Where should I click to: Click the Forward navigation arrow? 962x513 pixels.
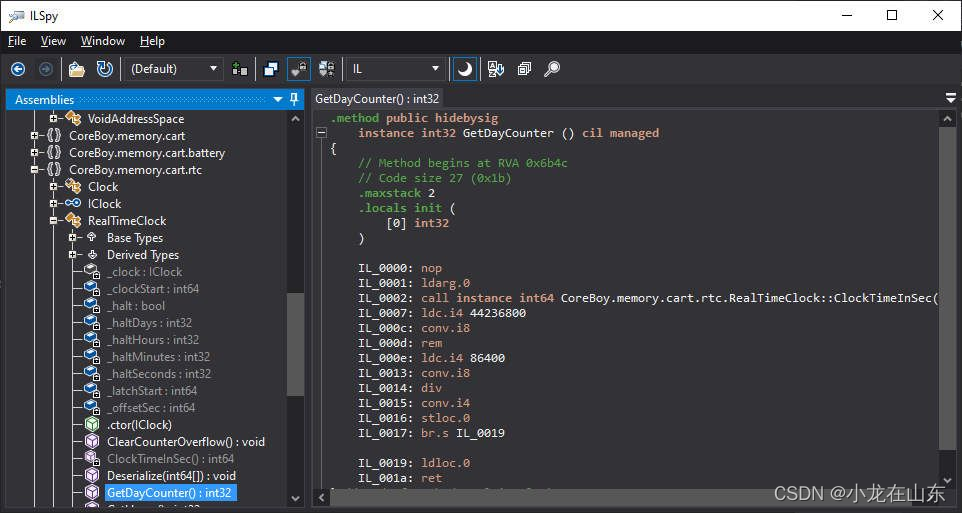coord(45,69)
